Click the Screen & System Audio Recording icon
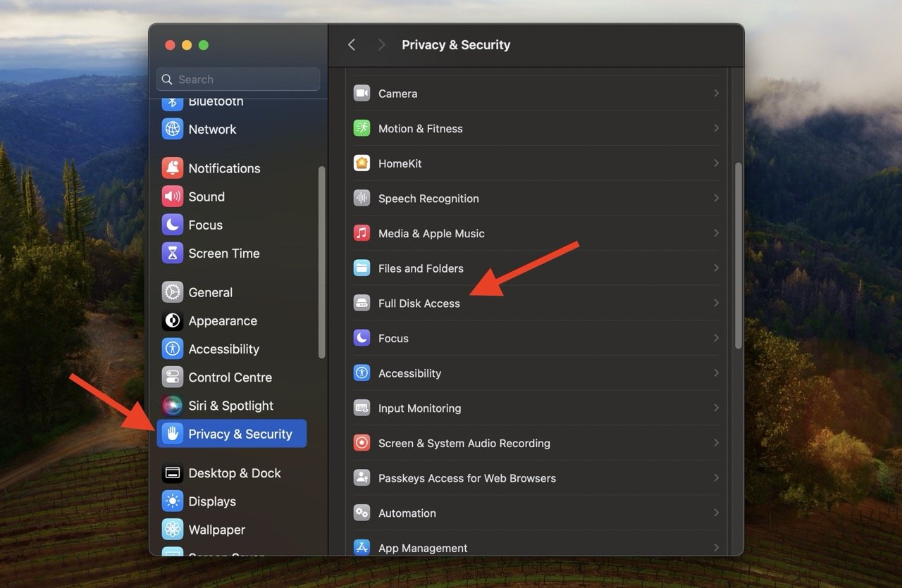Image resolution: width=902 pixels, height=588 pixels. (x=362, y=443)
